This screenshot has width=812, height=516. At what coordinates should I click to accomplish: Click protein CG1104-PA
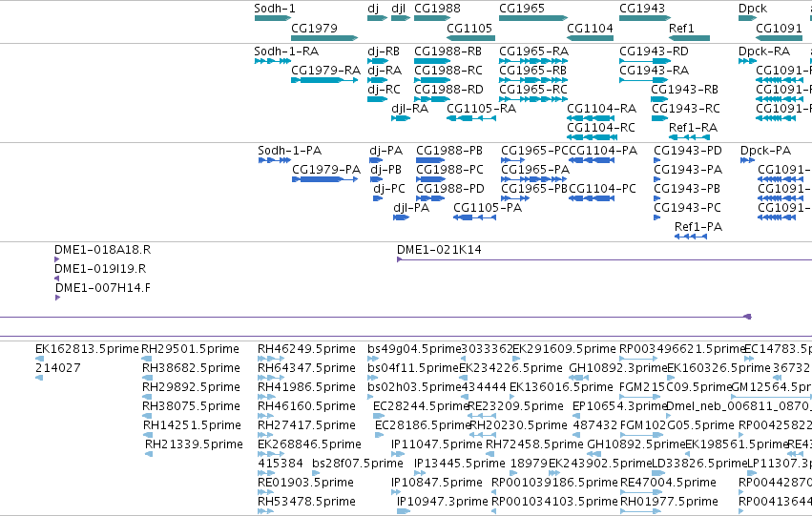click(x=592, y=160)
